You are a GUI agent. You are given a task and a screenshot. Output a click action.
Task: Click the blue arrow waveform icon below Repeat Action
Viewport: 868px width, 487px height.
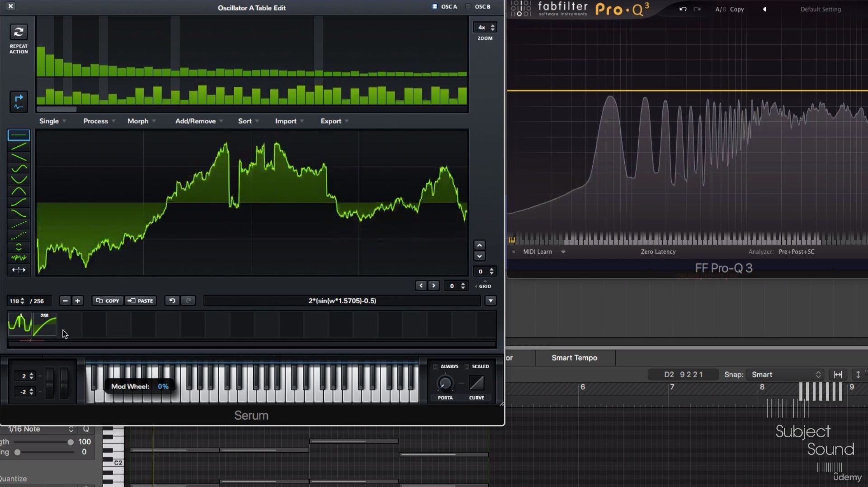click(x=19, y=102)
